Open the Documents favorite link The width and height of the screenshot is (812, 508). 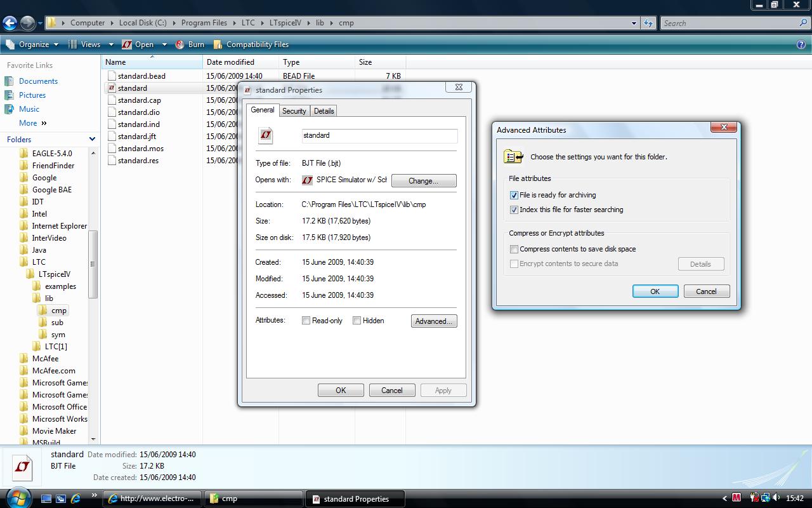pyautogui.click(x=38, y=81)
